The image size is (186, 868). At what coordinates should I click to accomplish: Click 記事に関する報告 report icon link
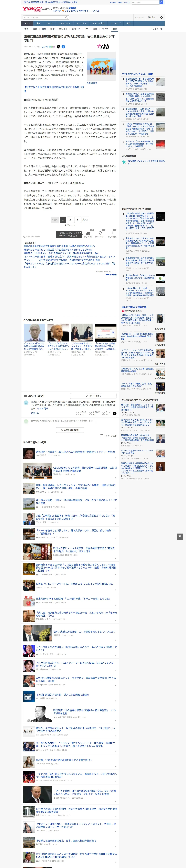coord(31,237)
